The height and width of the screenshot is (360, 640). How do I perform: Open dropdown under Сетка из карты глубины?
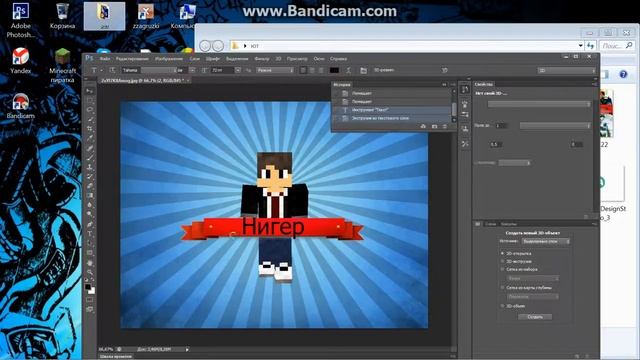(x=533, y=297)
